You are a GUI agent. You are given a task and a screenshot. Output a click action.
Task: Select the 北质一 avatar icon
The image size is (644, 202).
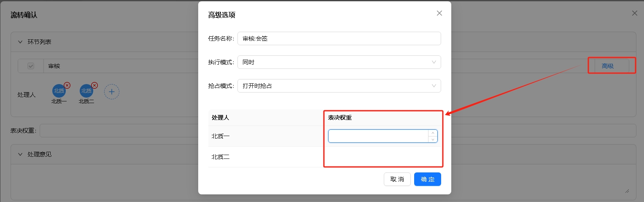coord(59,91)
